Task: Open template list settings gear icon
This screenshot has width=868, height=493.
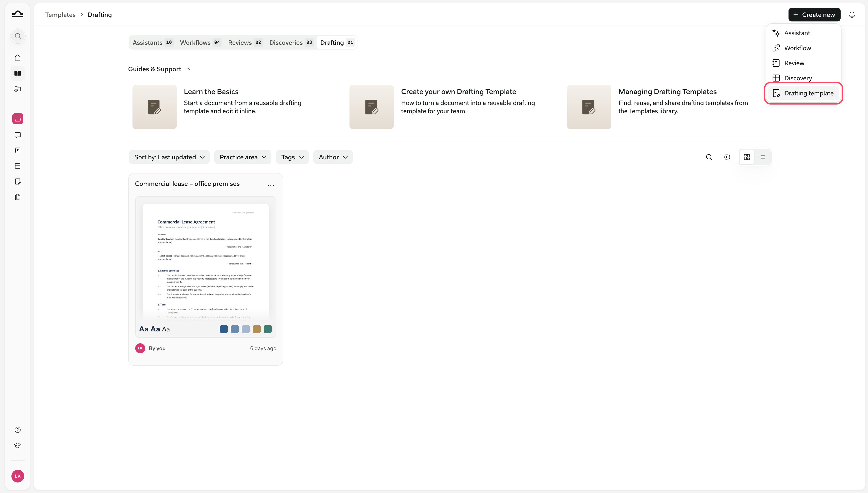Action: 727,157
